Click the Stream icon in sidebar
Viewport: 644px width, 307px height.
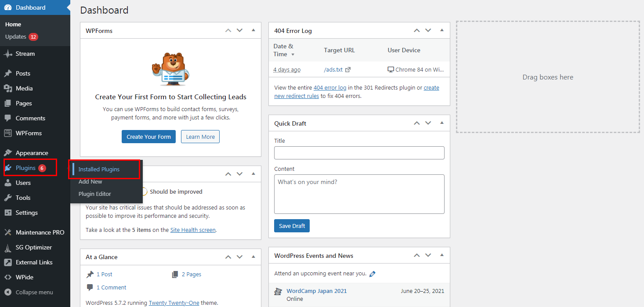coord(8,54)
